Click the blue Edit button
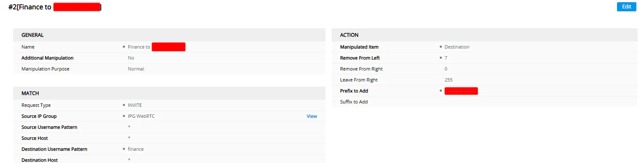Viewport: 644px width, 163px height. 626,7
